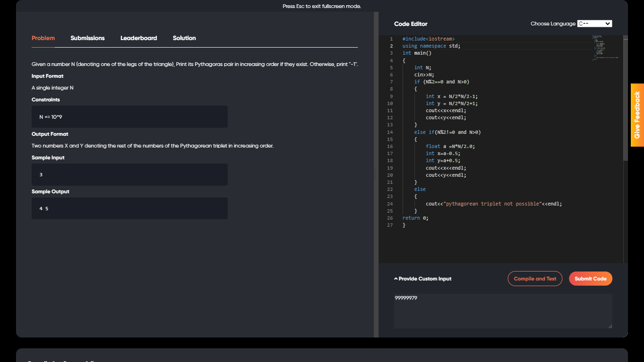Click the code editor vertical scrollbar

626,99
